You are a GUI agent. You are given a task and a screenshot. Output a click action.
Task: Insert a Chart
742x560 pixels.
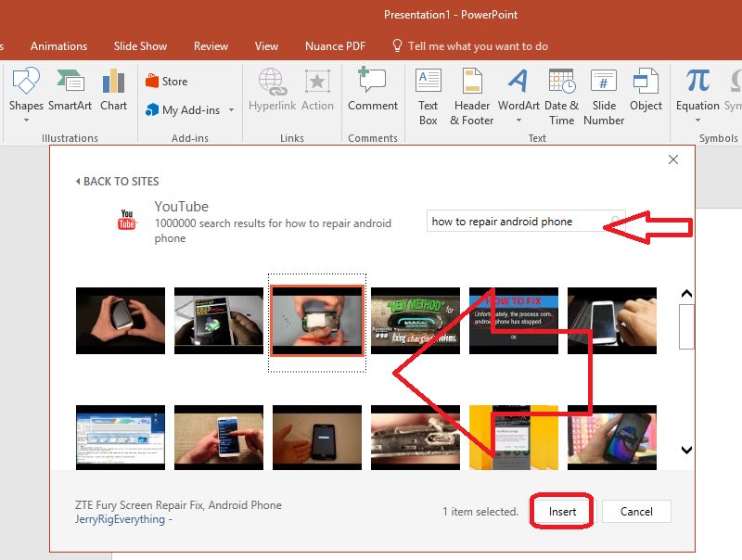click(113, 89)
